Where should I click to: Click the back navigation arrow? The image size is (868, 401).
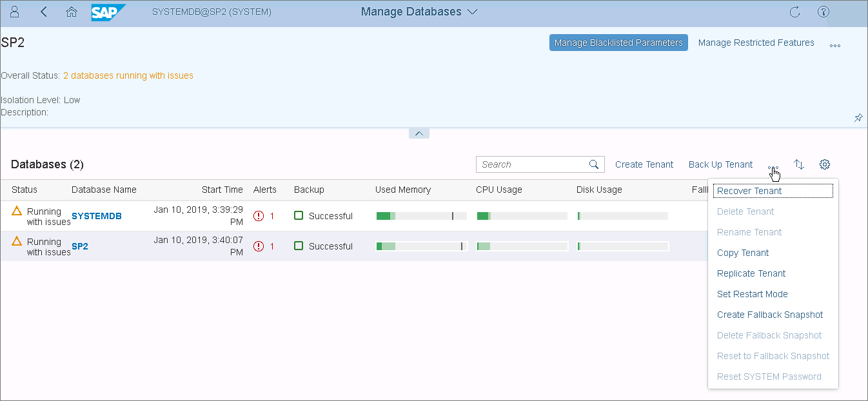(44, 12)
